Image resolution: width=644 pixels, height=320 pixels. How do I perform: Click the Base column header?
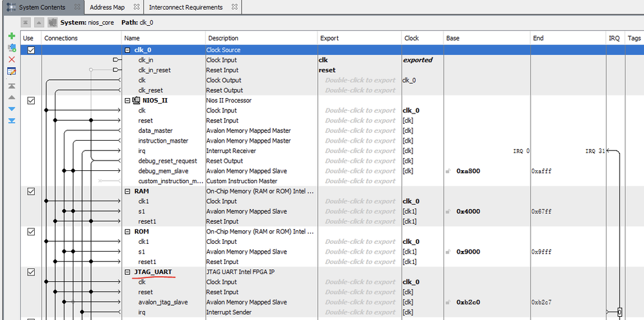click(x=487, y=38)
